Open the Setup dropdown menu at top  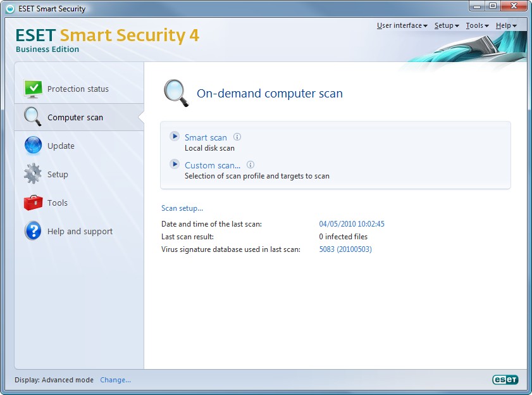(x=447, y=25)
